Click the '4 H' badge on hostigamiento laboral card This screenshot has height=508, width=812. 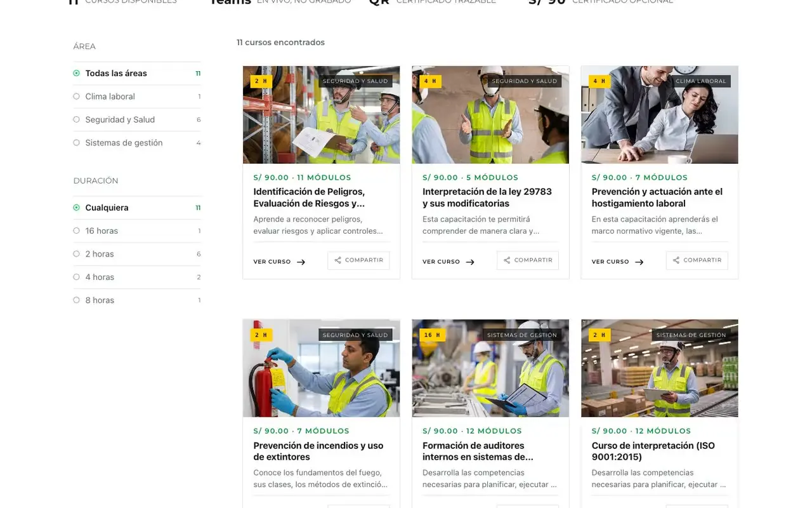click(599, 81)
